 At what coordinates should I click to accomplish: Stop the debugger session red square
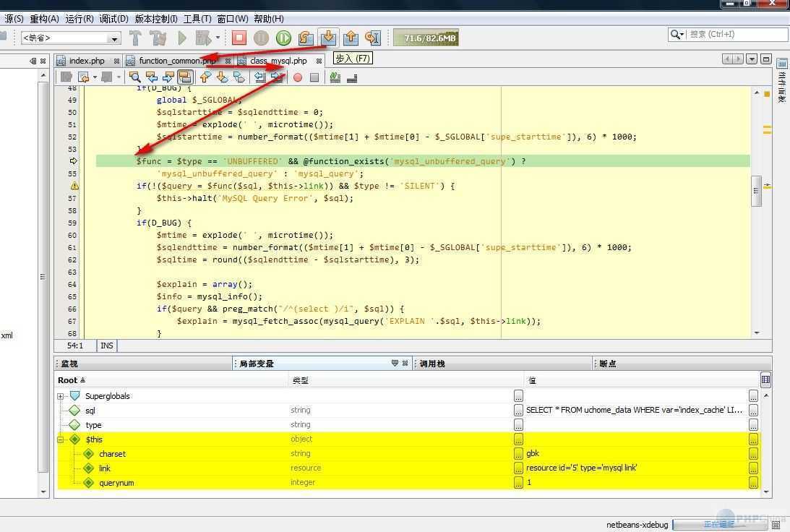click(239, 38)
